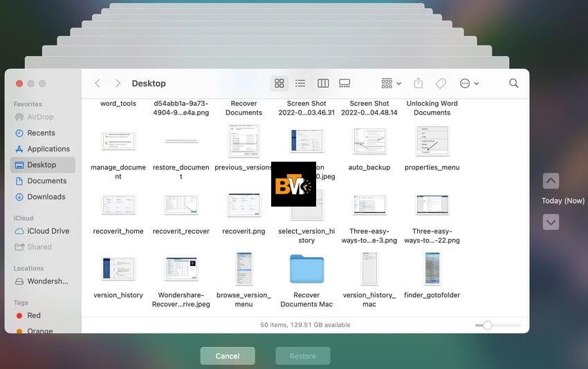Open iCloud Drive in sidebar
The height and width of the screenshot is (369, 588).
42,231
